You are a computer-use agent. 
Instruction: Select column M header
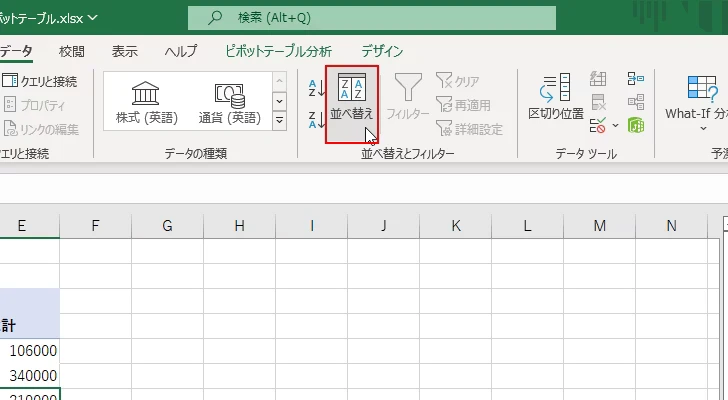point(599,226)
